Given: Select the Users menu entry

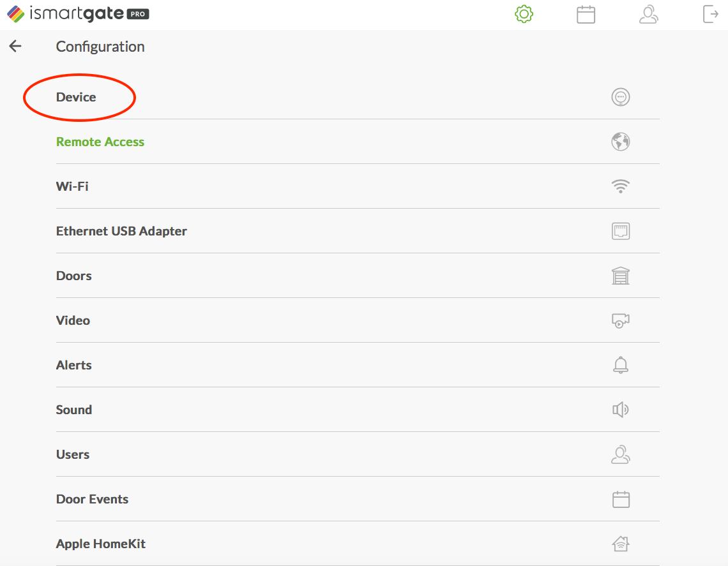Looking at the screenshot, I should [x=73, y=454].
